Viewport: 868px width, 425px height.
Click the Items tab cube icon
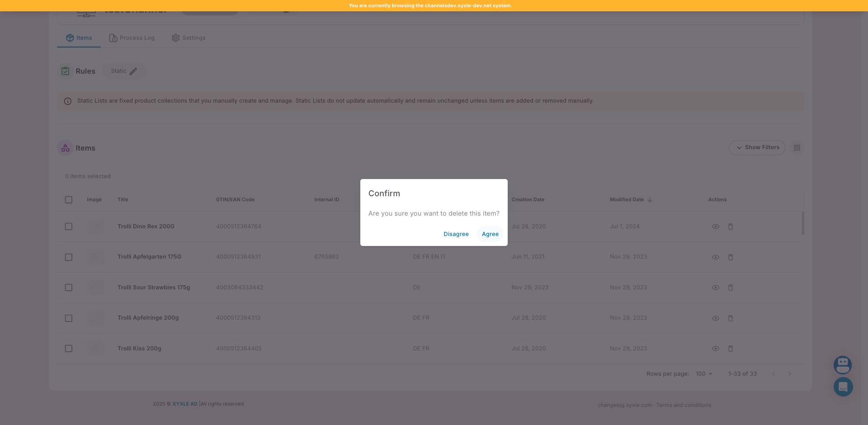70,38
